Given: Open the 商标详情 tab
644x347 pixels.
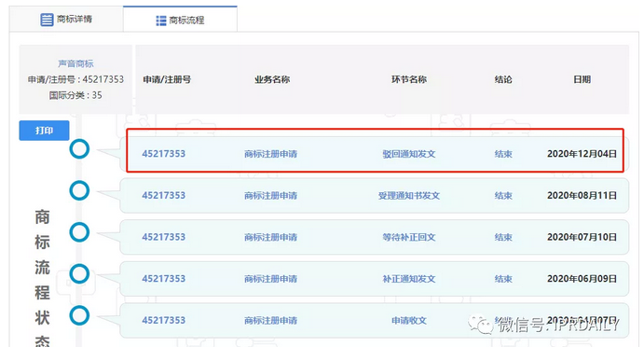Looking at the screenshot, I should pos(66,20).
